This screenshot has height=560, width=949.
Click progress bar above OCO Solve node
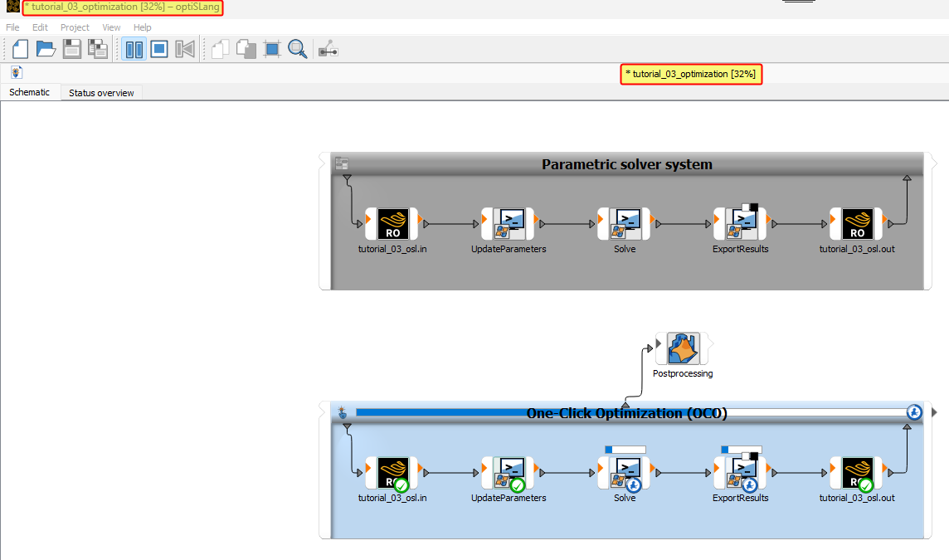(x=625, y=449)
